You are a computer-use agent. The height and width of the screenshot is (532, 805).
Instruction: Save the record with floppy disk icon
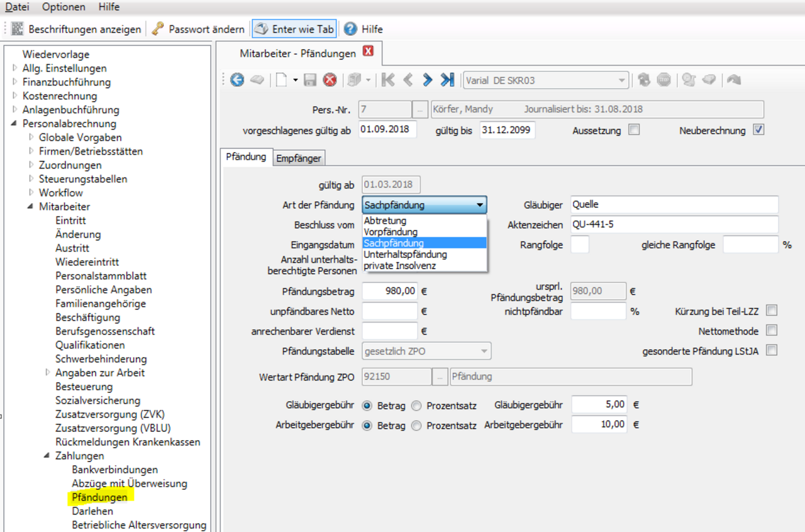point(310,80)
